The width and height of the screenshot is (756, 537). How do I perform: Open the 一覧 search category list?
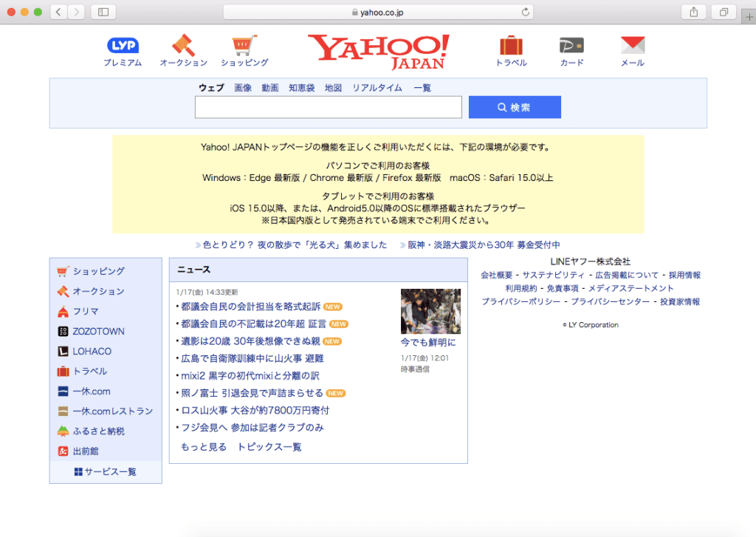pos(422,88)
